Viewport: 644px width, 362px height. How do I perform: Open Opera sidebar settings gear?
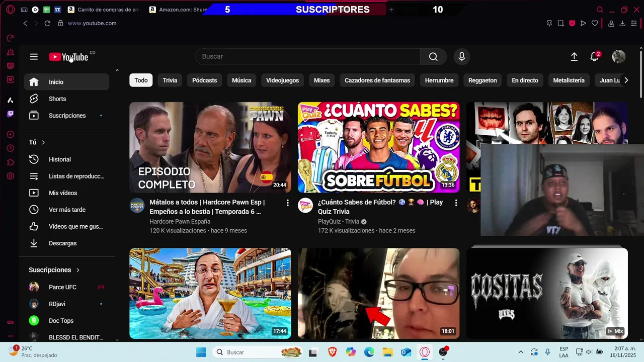[x=10, y=176]
